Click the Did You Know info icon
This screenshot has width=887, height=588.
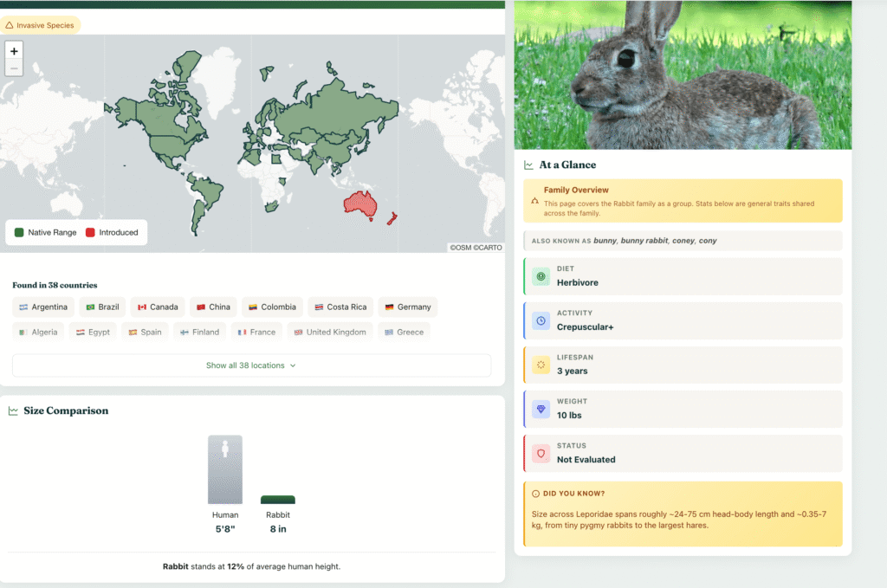point(535,494)
